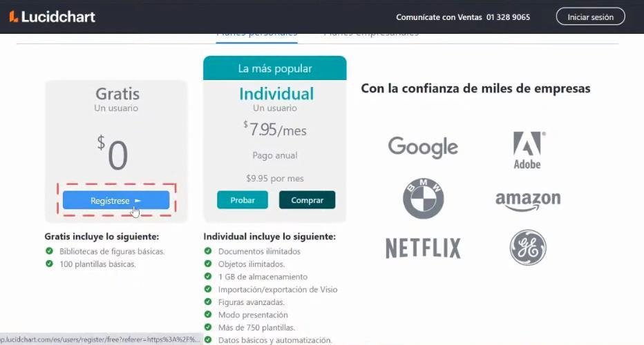
Task: Click the check icon beside Importación/exportación de Visio
Action: pyautogui.click(x=208, y=289)
